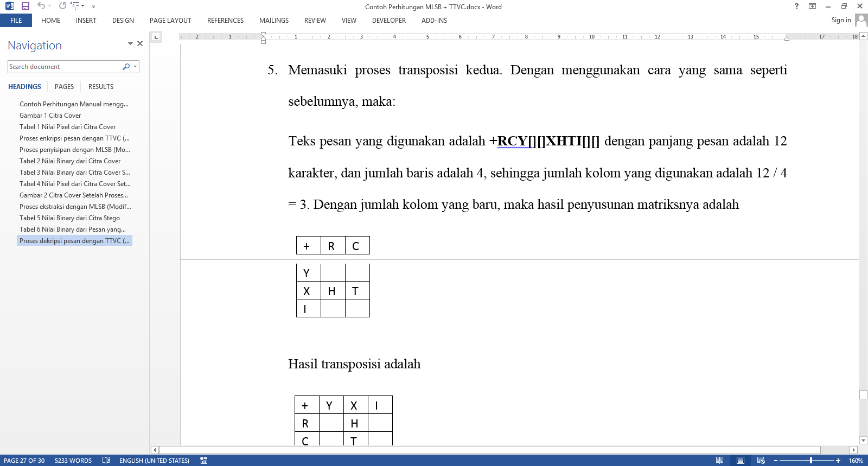Click the tab selector at ruler's left
This screenshot has width=868, height=466.
(156, 37)
